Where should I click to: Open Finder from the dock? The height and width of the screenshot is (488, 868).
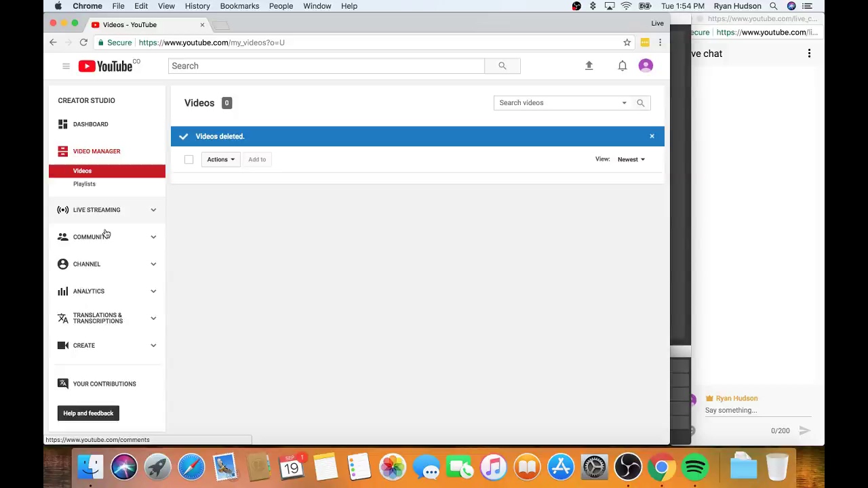pyautogui.click(x=90, y=467)
